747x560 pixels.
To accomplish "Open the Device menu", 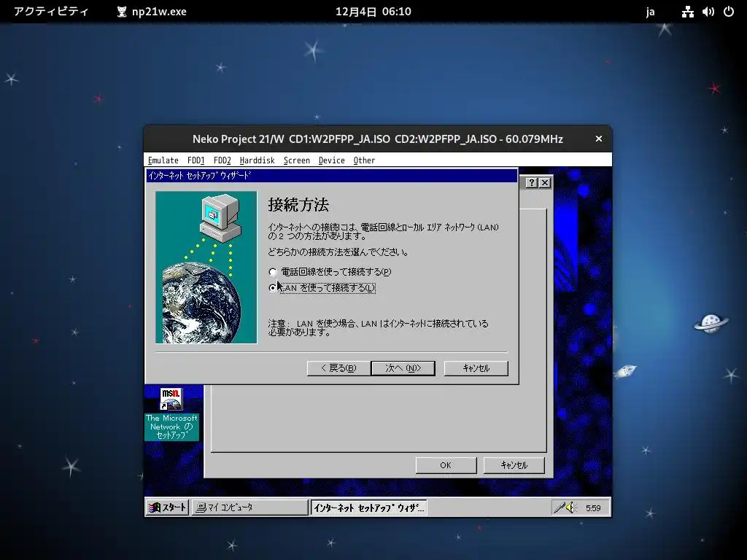I will [x=332, y=160].
